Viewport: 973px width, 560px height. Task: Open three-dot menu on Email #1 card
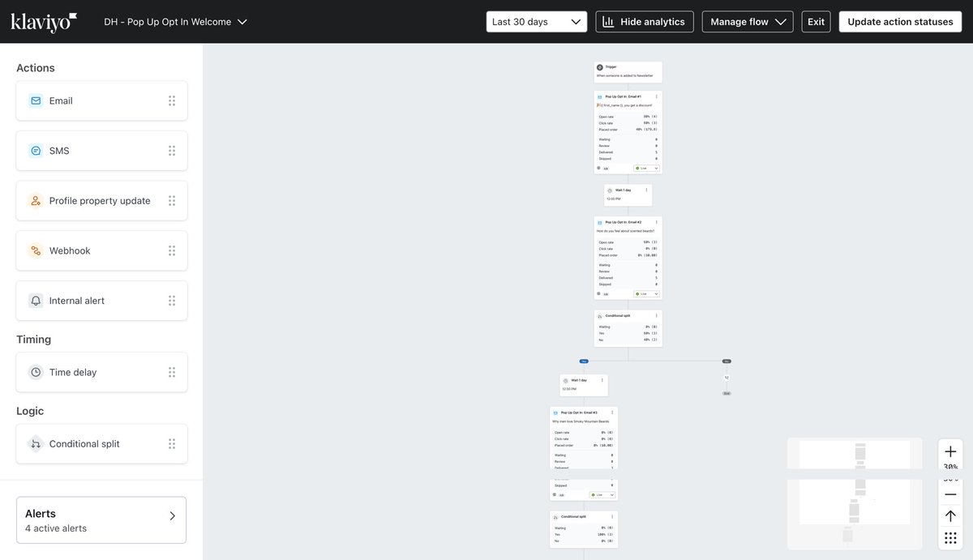click(657, 96)
